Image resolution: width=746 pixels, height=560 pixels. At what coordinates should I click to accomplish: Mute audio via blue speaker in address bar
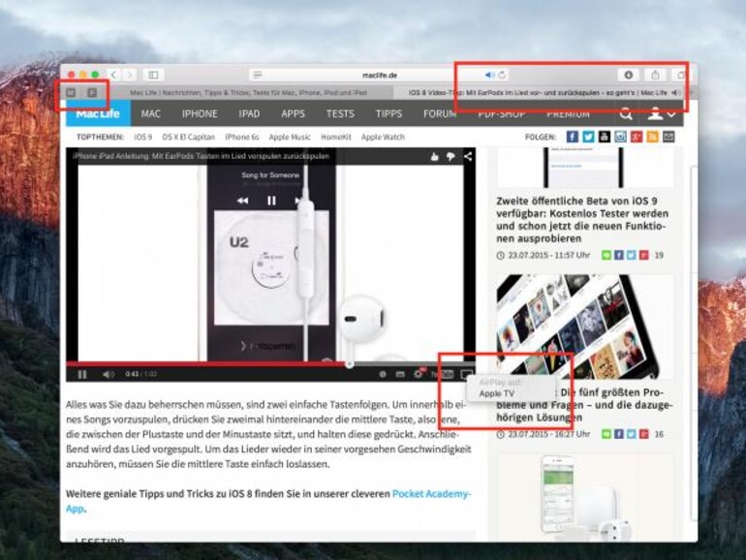[x=489, y=75]
